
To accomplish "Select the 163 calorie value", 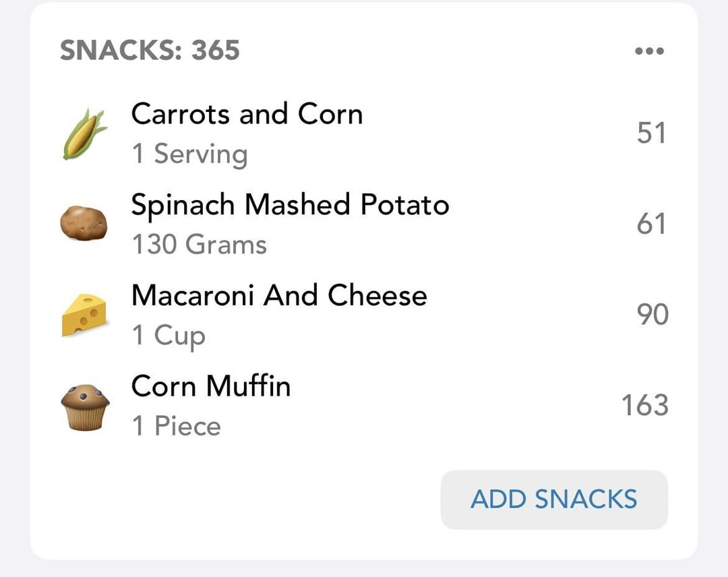I will click(644, 406).
